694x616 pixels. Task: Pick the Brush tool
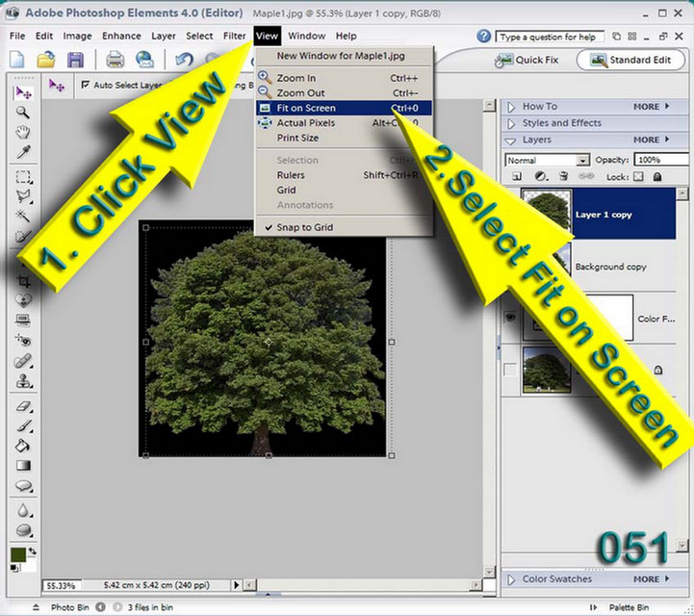pos(23,425)
